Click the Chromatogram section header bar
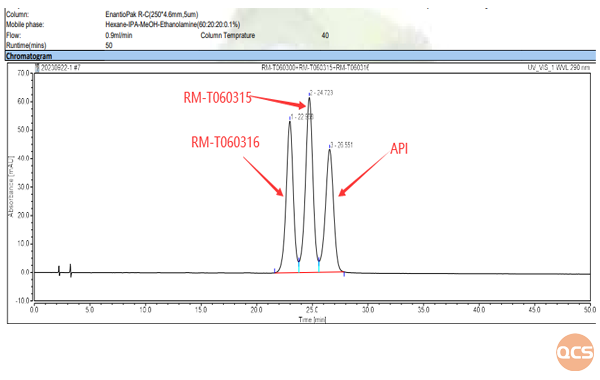 click(x=301, y=56)
